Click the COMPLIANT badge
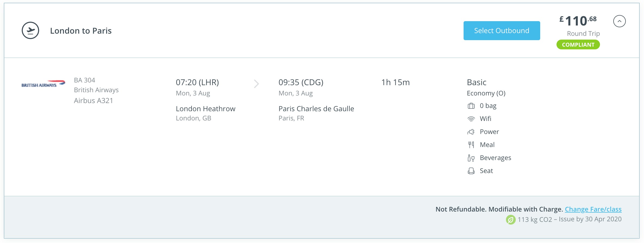This screenshot has height=243, width=644. click(x=578, y=44)
